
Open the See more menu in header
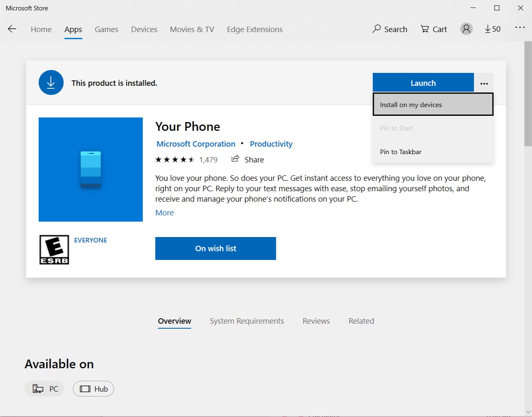coord(520,27)
